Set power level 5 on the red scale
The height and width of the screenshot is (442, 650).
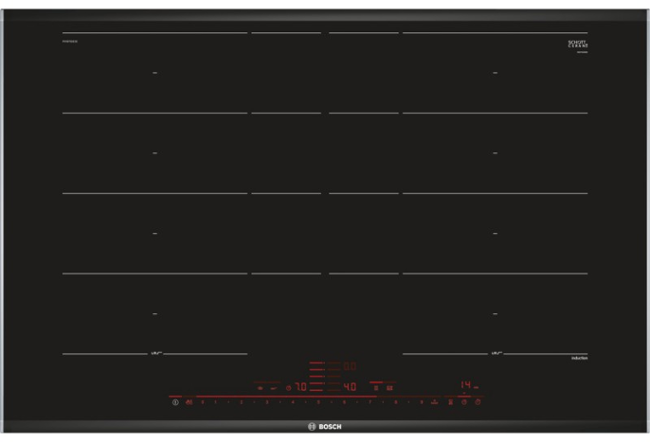(x=318, y=402)
